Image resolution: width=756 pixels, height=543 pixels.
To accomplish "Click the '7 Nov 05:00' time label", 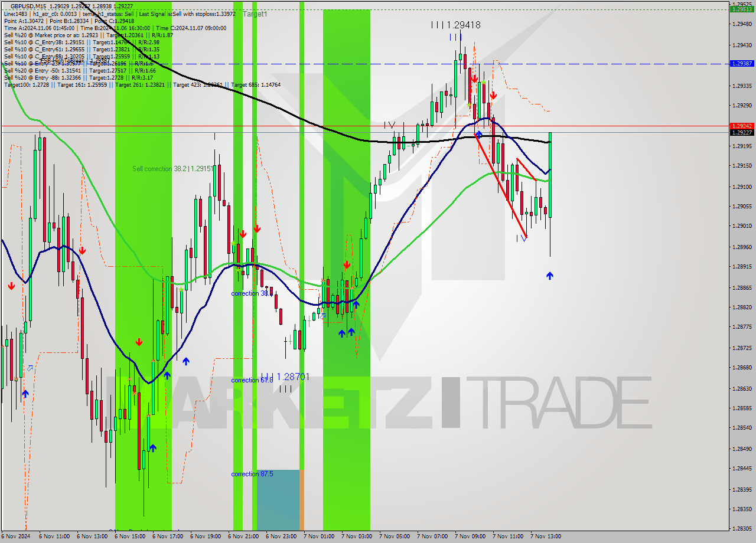I will click(x=395, y=537).
